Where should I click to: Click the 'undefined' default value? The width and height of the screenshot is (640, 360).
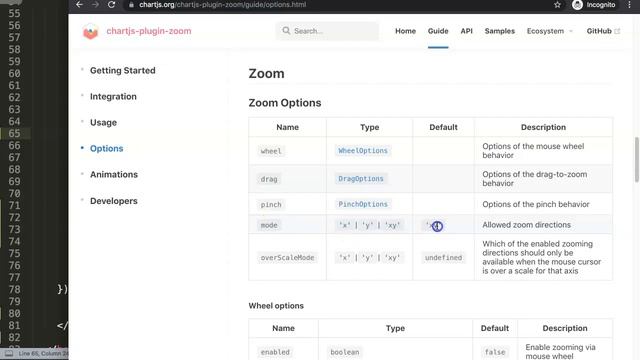(x=443, y=258)
